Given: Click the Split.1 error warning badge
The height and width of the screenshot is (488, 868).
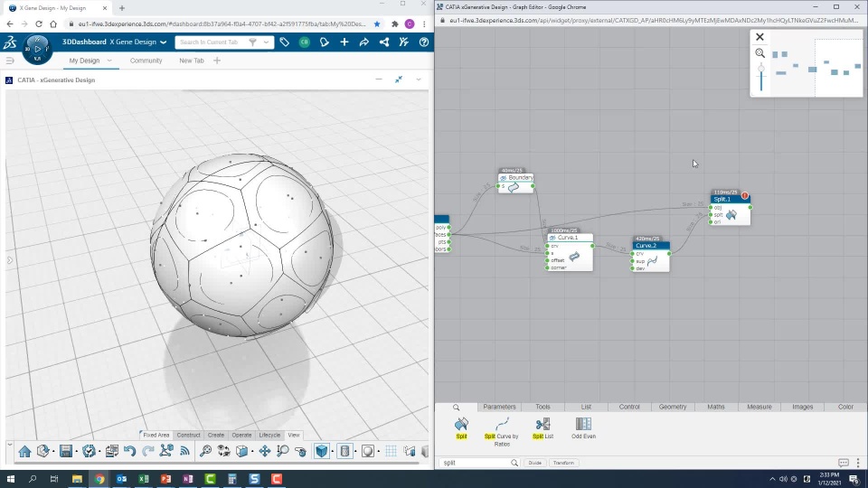Looking at the screenshot, I should [744, 195].
